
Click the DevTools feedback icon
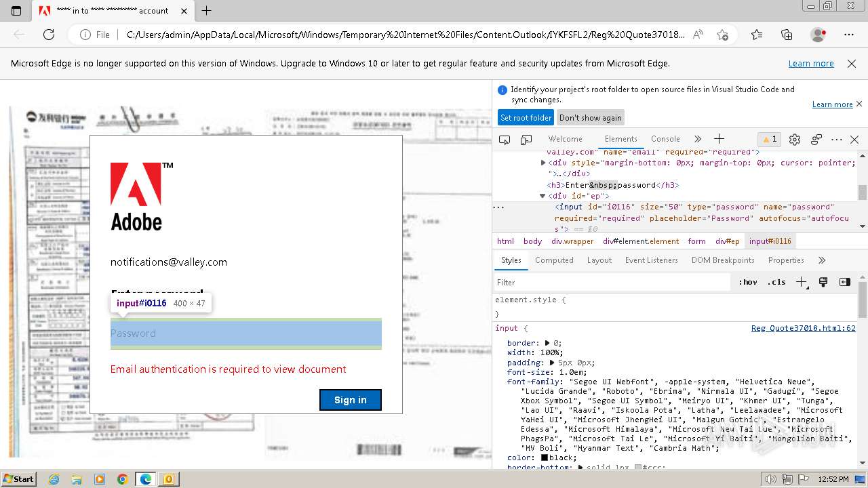(816, 140)
